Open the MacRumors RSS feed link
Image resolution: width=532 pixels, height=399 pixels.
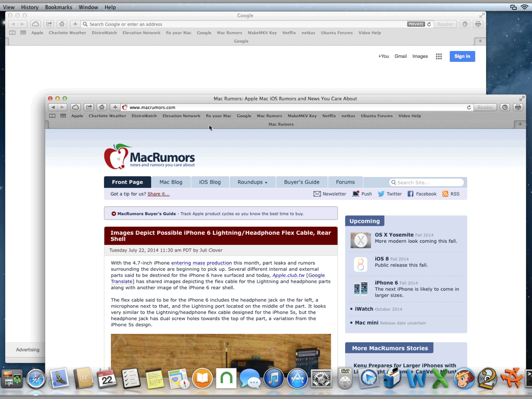451,194
